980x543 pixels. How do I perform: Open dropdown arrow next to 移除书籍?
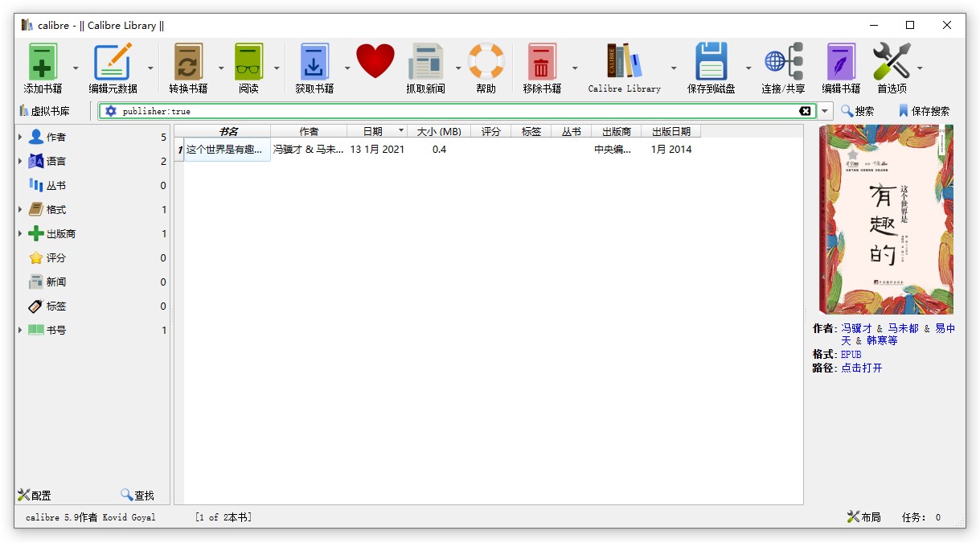(x=575, y=68)
